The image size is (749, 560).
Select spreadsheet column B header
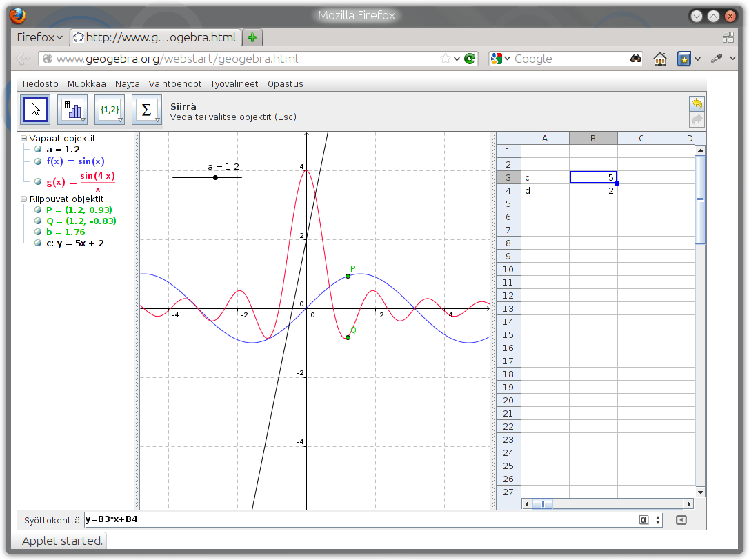tap(593, 138)
